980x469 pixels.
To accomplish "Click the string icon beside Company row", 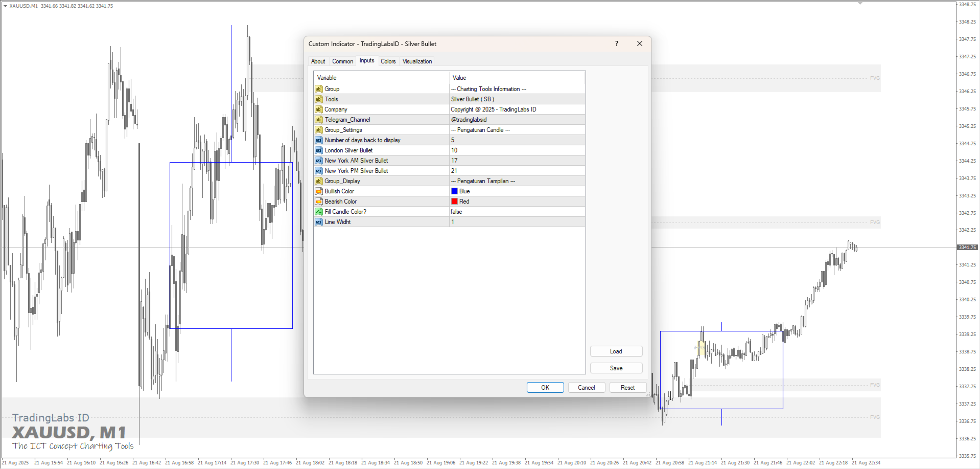I will [318, 109].
